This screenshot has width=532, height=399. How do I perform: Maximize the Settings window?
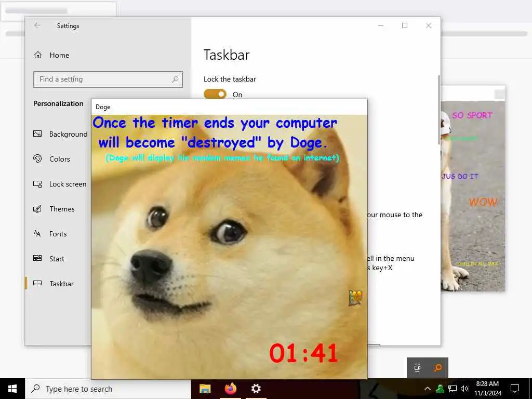404,25
